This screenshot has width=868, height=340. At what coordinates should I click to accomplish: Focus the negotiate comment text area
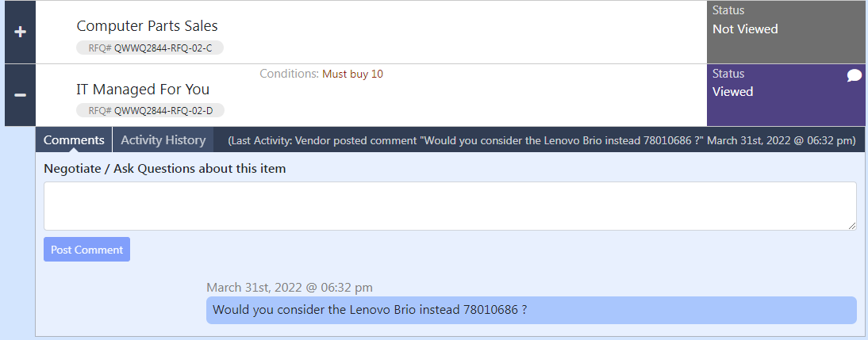450,206
